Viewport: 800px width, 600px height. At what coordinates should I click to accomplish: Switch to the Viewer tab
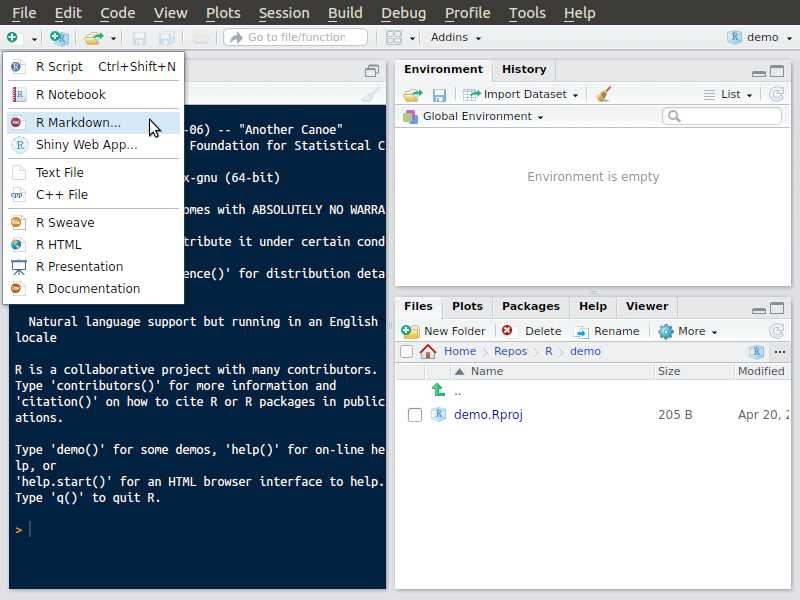tap(647, 306)
